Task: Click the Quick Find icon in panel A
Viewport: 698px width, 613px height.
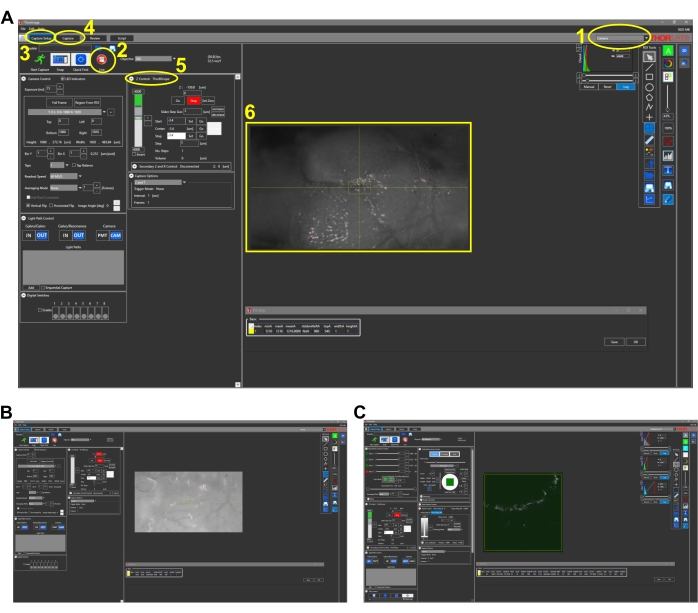Action: (81, 59)
